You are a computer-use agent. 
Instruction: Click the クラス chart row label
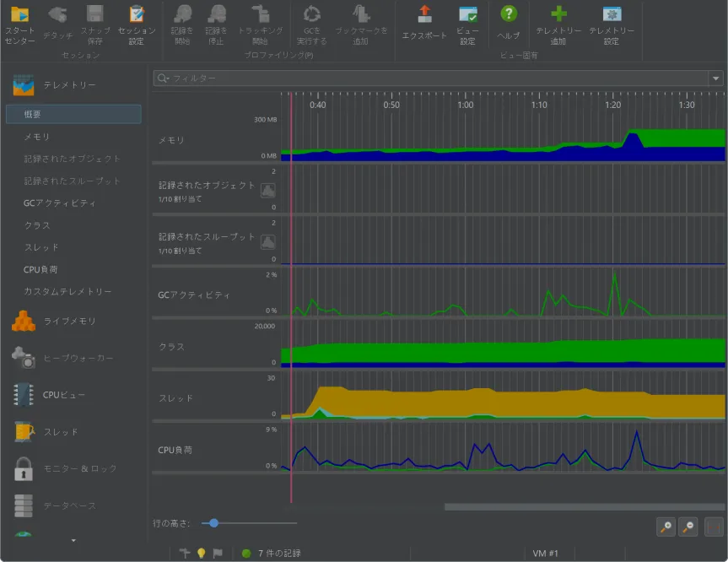[x=172, y=347]
